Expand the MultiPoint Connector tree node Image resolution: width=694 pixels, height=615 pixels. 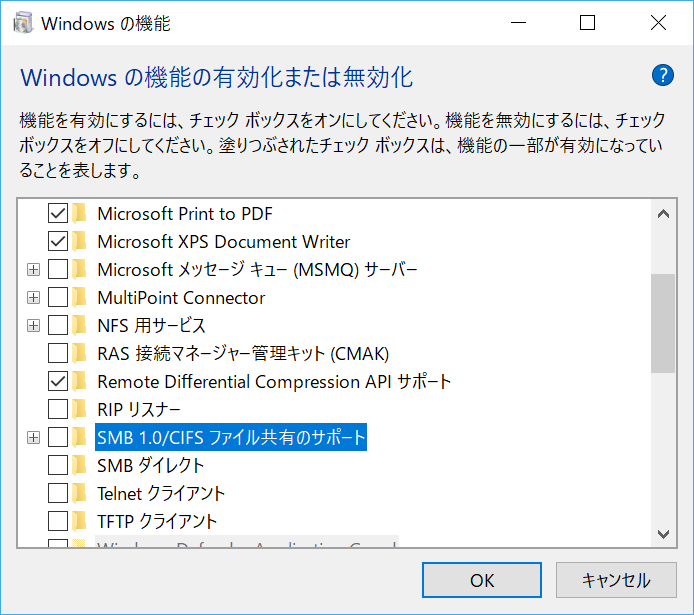33,297
